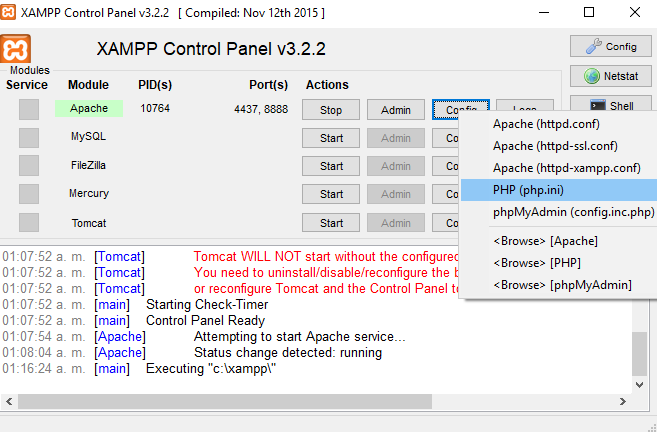Toggle the Tomcat service checkbox

29,222
